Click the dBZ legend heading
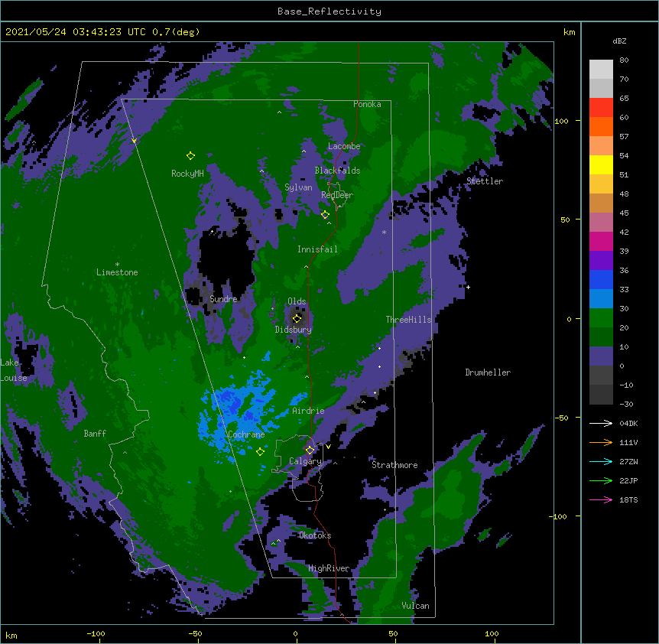Screen dimensions: 659x644 [619, 41]
